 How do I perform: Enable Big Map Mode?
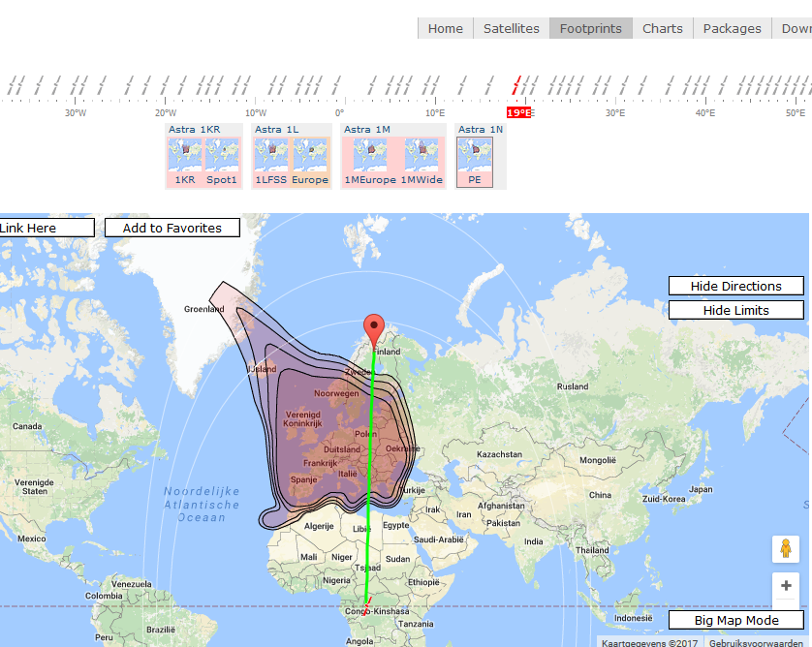tap(735, 620)
